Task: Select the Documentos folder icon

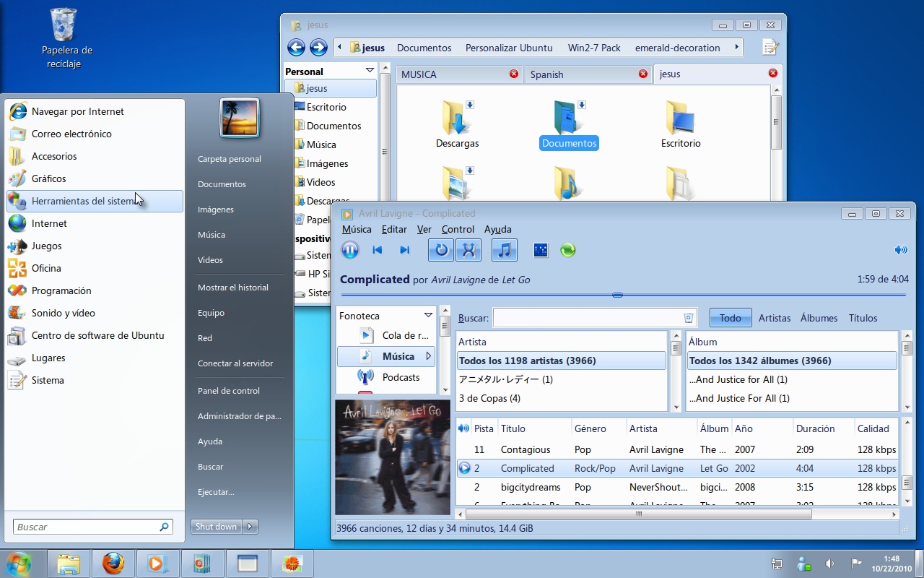Action: point(569,118)
